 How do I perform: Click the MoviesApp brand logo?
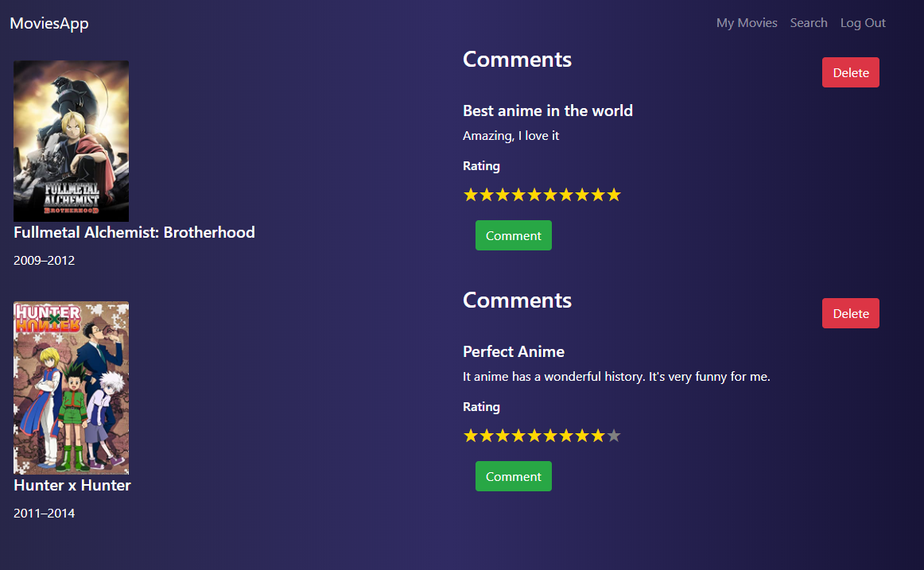point(49,23)
